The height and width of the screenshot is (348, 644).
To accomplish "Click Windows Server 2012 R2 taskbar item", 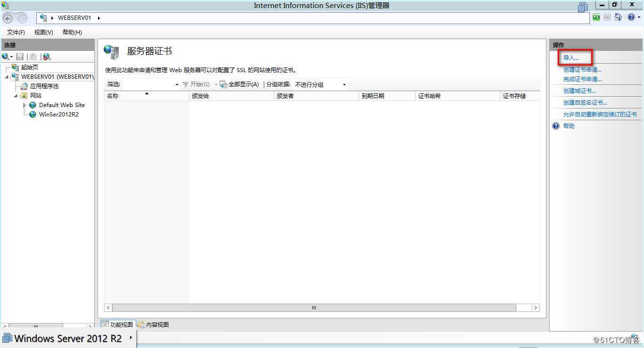I will (68, 338).
